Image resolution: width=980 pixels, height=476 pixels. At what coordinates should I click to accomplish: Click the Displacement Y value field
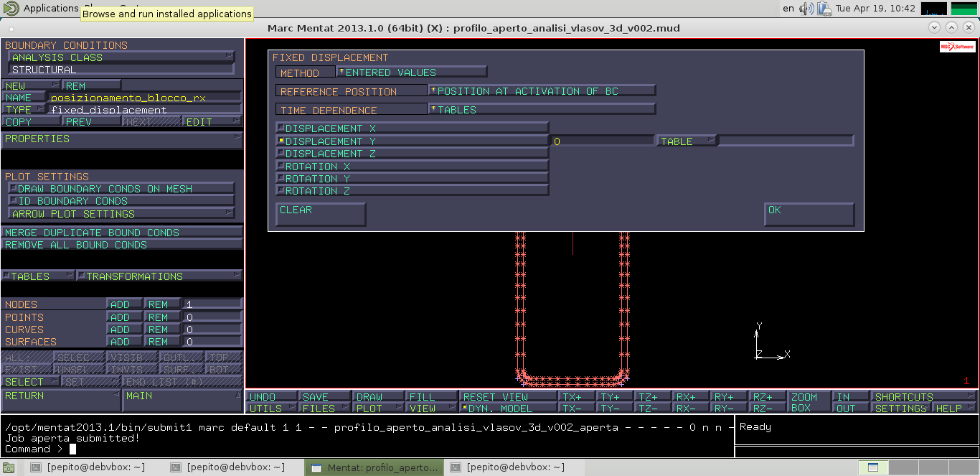tap(603, 141)
